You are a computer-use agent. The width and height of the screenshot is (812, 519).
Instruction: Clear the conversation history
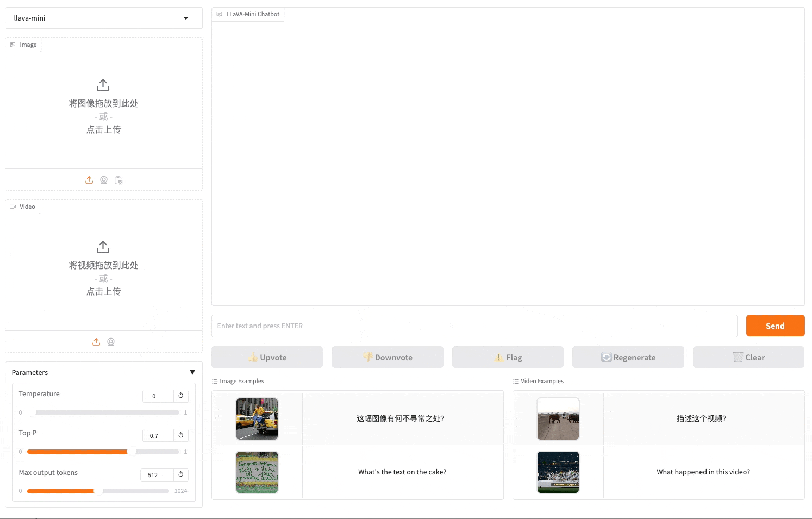coord(748,357)
